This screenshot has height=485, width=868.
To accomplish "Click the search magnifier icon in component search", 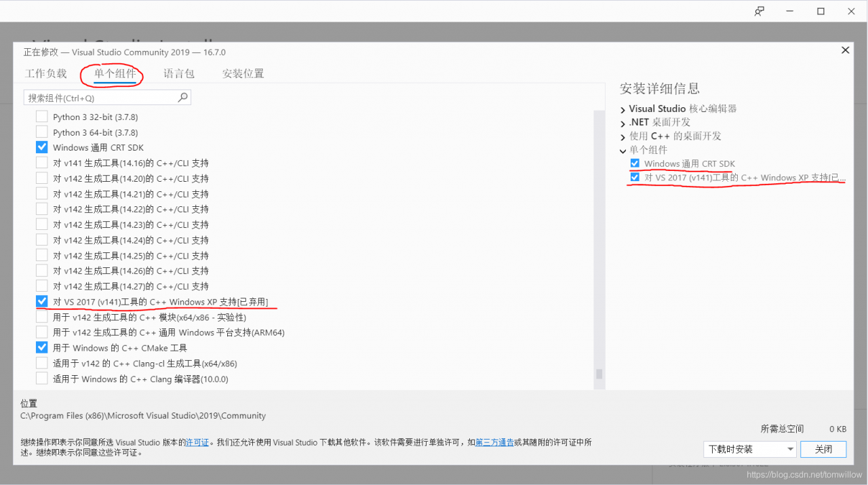I will click(182, 98).
